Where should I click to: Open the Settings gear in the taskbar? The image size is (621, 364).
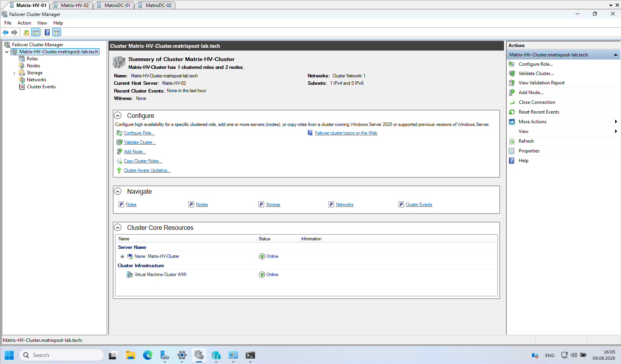point(182,355)
